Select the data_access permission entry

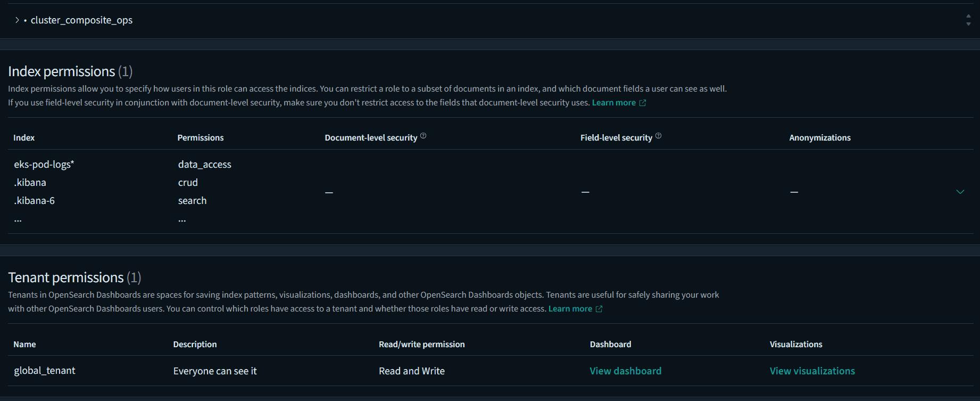click(204, 165)
